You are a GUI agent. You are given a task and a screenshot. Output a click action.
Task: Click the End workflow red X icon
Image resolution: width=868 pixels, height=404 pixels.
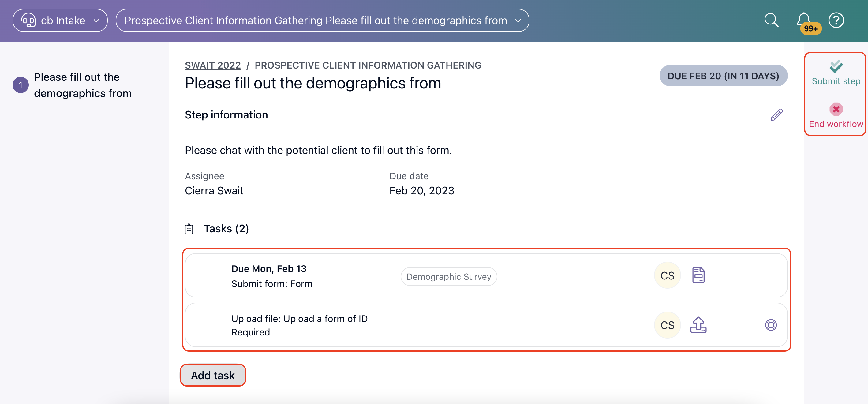tap(836, 109)
